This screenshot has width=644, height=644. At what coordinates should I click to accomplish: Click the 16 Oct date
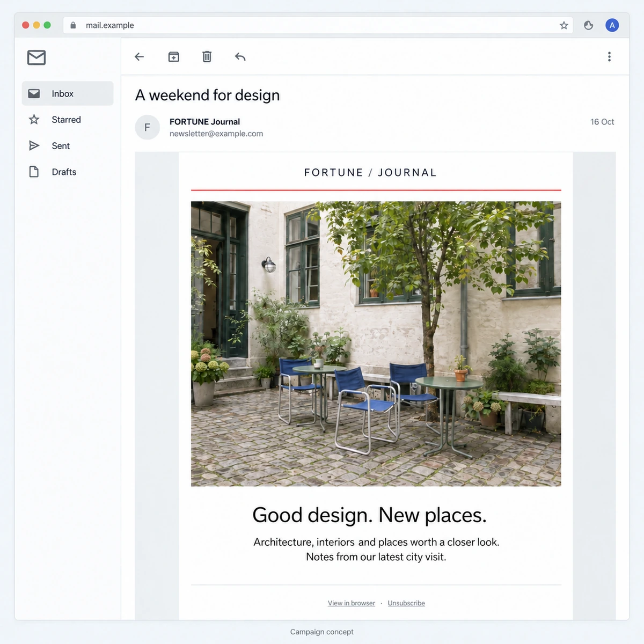[602, 122]
